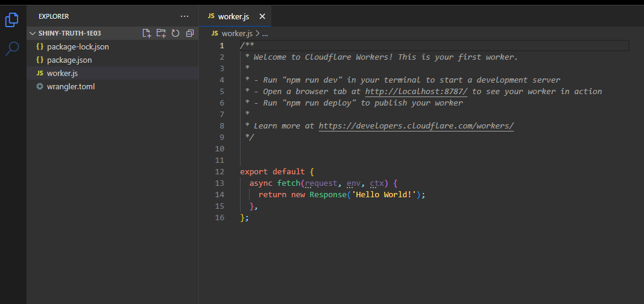
Task: Open the breadcrumb ellipsis symbol after worker.js
Action: pos(265,33)
